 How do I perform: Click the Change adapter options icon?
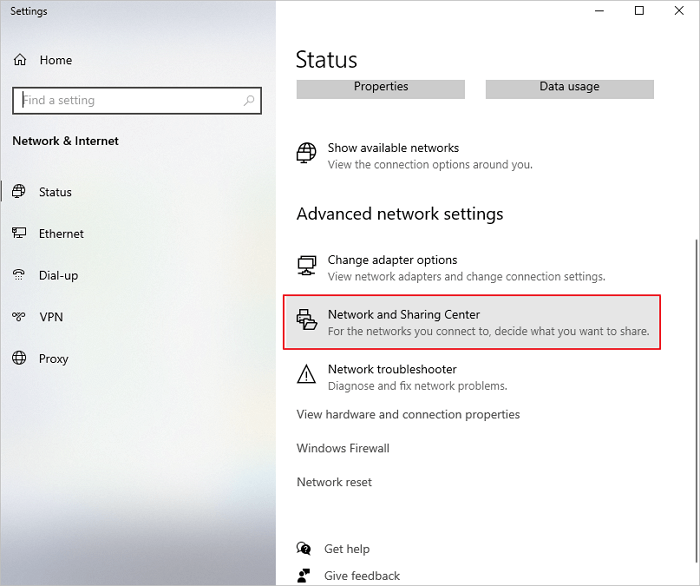307,266
